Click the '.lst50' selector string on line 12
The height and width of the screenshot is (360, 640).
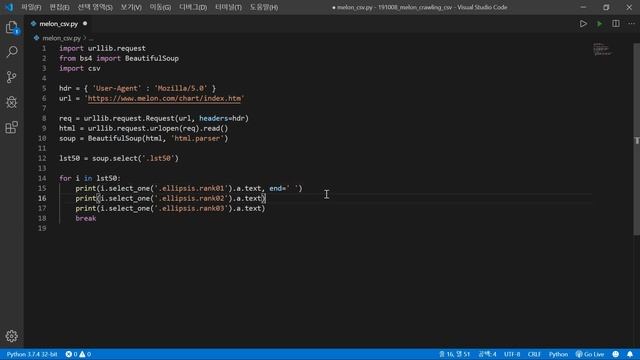tap(158, 158)
